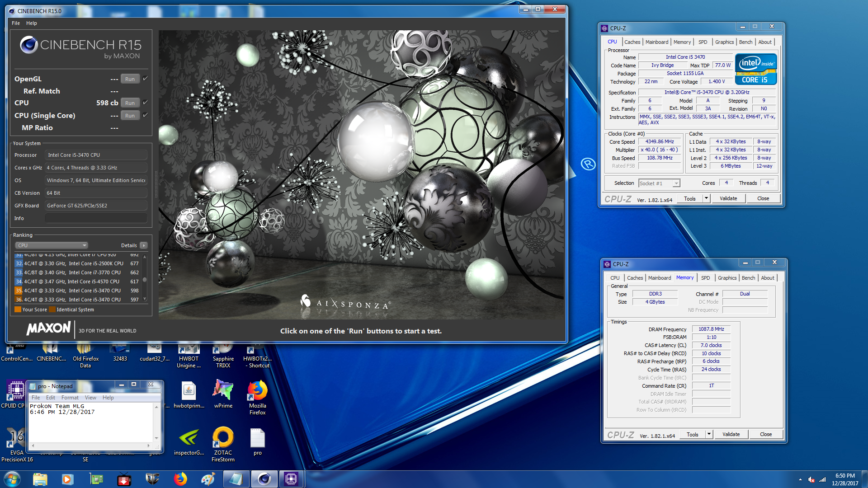Click the ranking list scrollbar up arrow
The image size is (868, 488).
[145, 256]
